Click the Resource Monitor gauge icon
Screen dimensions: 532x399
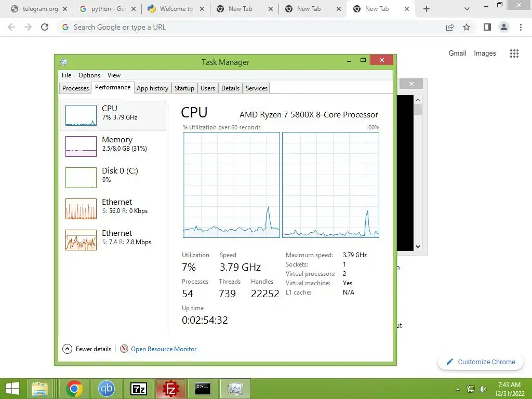point(124,349)
